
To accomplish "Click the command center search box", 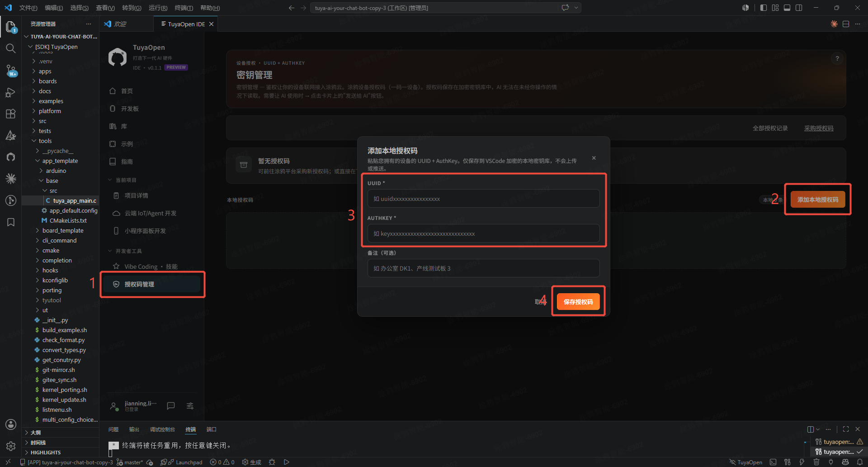I will pos(435,8).
